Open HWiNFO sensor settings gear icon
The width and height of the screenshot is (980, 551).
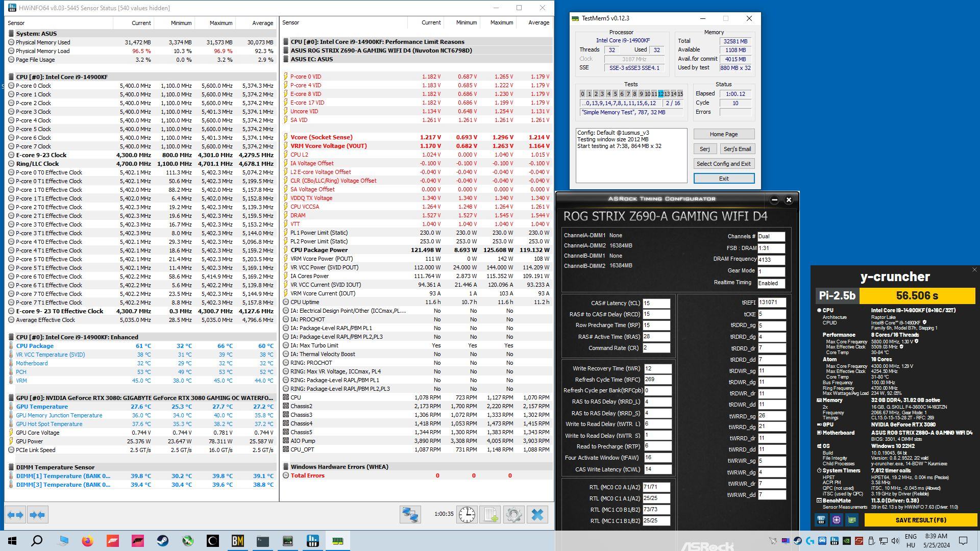(513, 515)
